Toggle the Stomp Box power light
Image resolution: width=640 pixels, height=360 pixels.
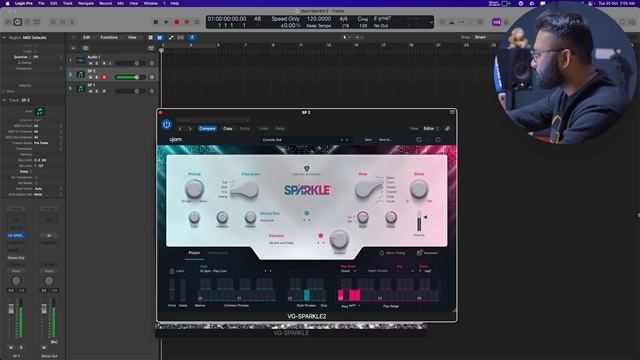tap(307, 213)
